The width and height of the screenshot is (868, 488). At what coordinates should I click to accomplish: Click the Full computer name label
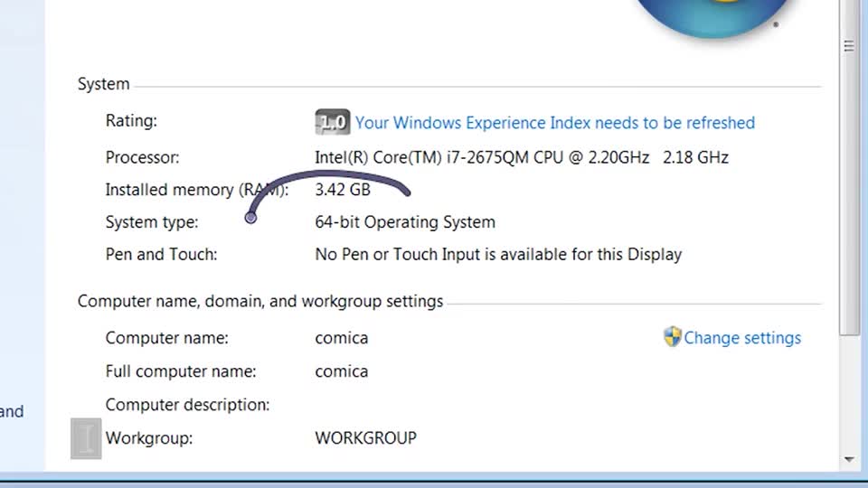point(181,371)
